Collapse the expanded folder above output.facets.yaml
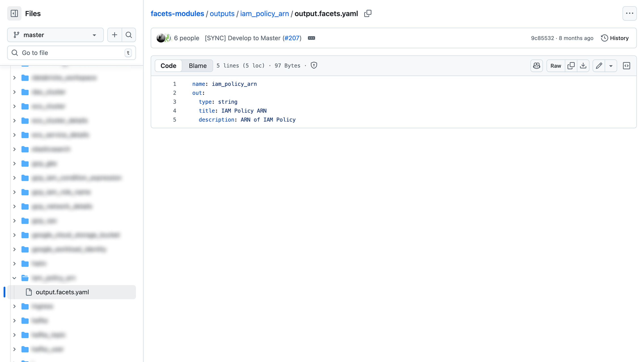 (15, 278)
